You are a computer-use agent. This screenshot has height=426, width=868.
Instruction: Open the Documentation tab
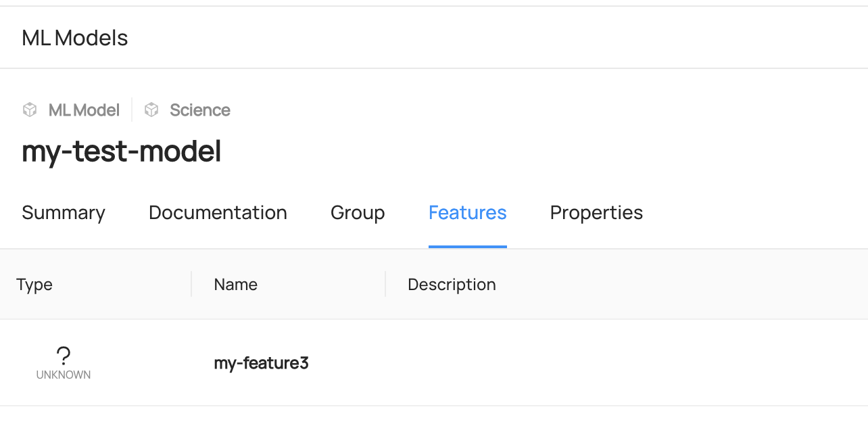point(217,212)
